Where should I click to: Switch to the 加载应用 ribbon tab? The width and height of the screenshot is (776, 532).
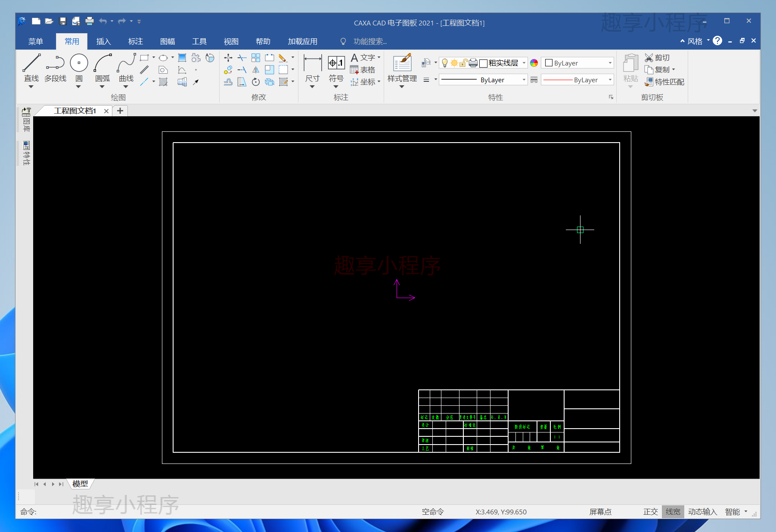pos(302,41)
